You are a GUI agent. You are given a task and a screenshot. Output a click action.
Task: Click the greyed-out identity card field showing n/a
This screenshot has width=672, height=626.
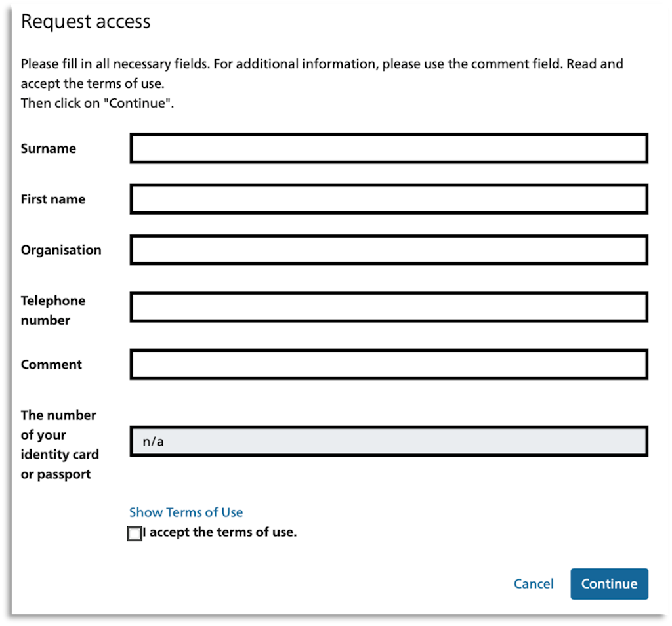387,441
